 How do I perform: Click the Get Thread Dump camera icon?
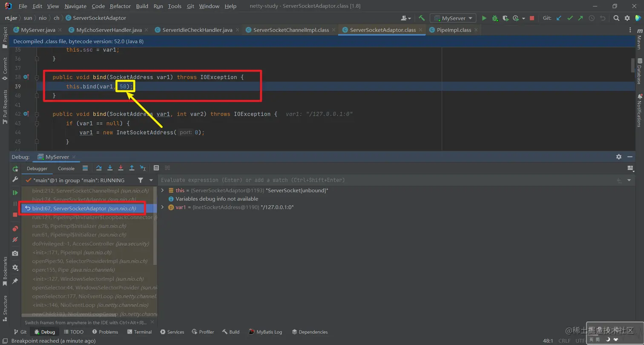pyautogui.click(x=15, y=253)
